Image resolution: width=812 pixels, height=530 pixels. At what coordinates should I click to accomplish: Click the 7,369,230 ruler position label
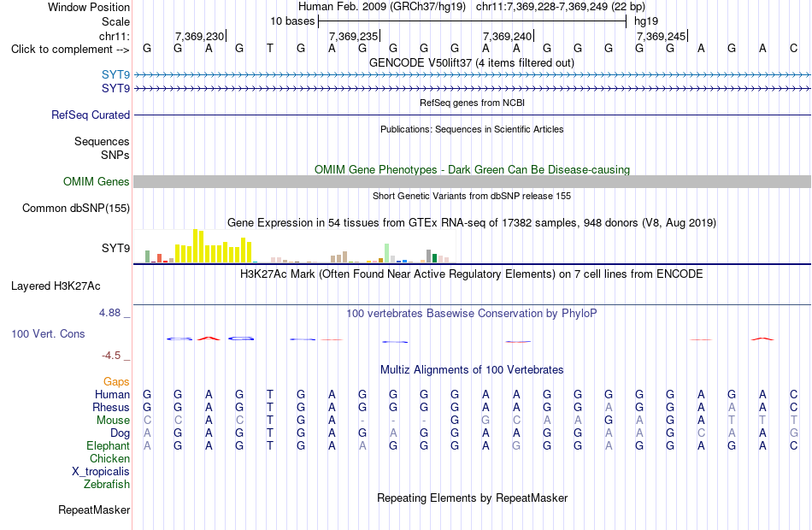(199, 36)
